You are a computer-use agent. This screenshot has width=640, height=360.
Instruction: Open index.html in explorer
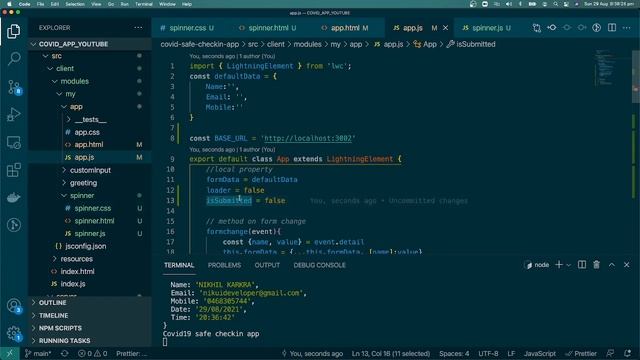[x=77, y=271]
